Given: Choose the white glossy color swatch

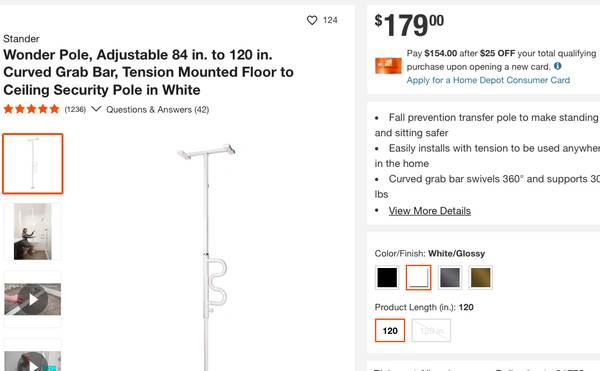Looking at the screenshot, I should (418, 277).
